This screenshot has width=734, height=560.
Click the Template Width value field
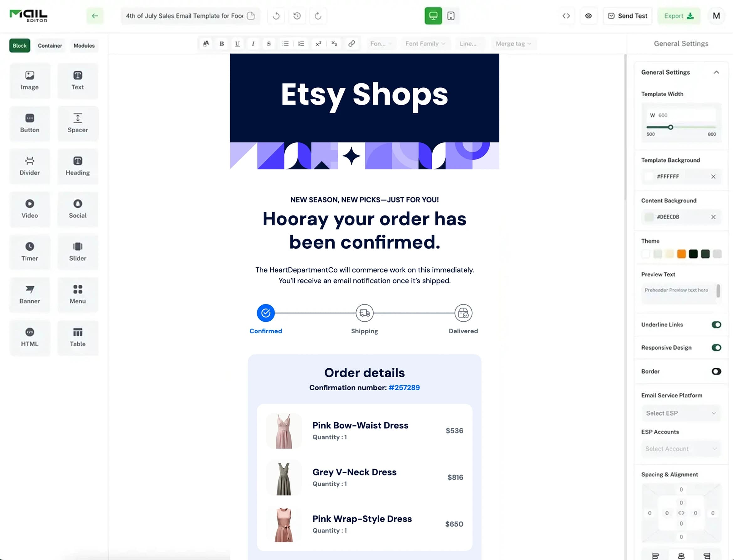click(x=681, y=115)
